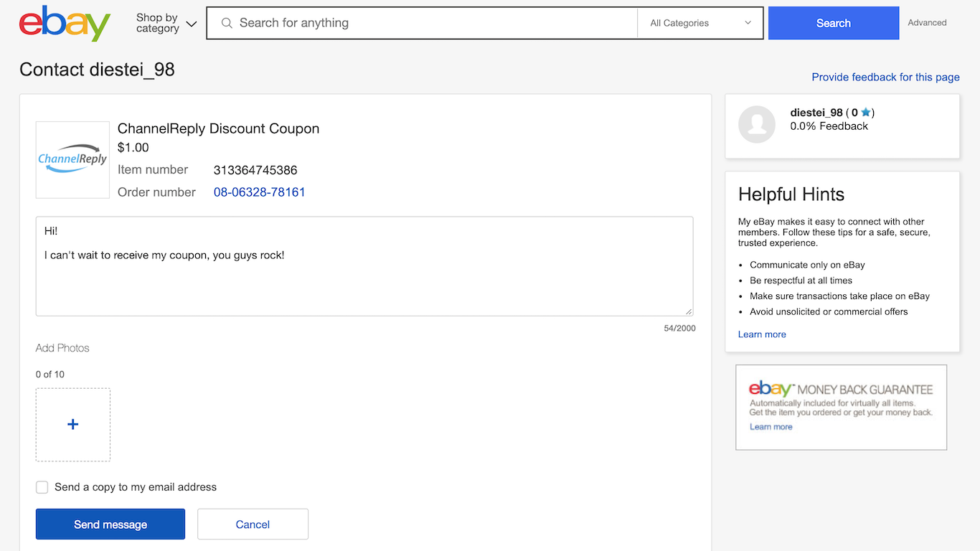Click the 0.0% Feedback text
980x551 pixels.
tap(829, 126)
